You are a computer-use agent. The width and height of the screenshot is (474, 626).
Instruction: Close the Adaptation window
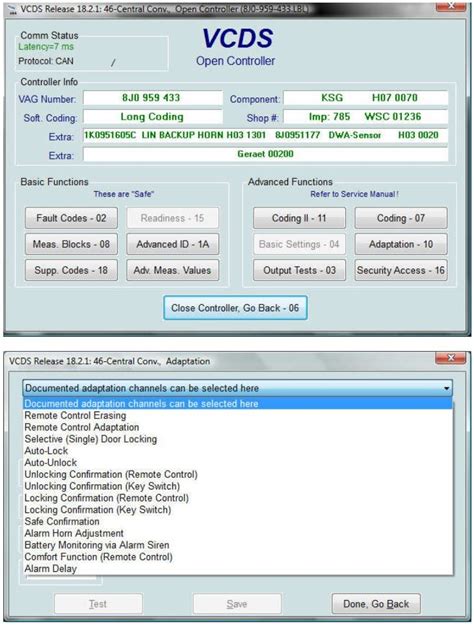pos(451,358)
